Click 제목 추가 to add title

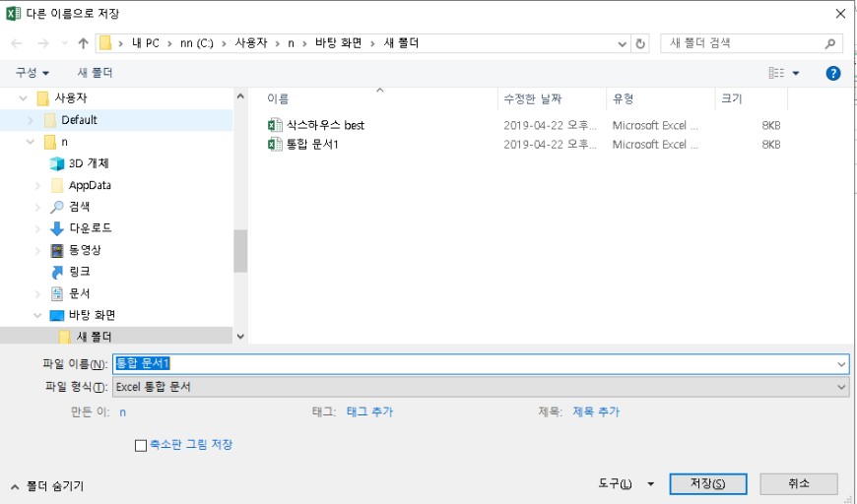(596, 411)
